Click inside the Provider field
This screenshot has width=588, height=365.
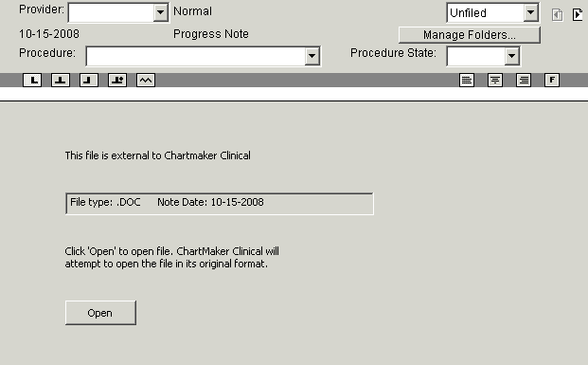(112, 12)
